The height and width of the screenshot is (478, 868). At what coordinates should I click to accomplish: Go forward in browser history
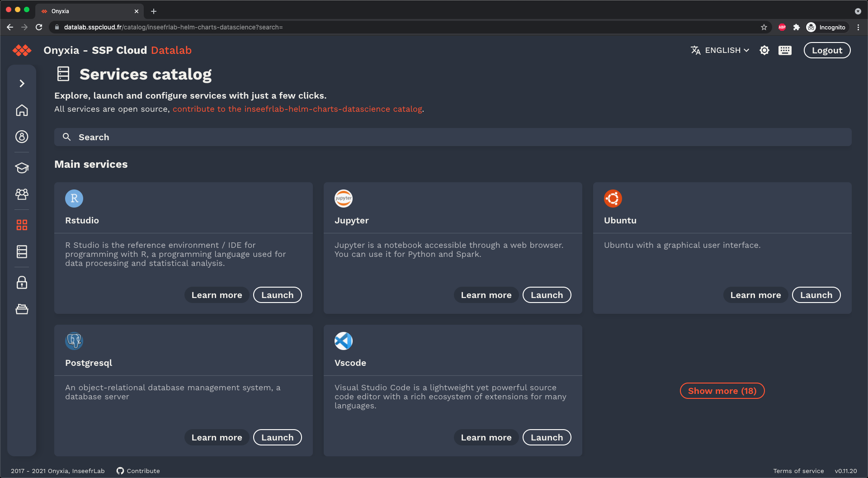(x=24, y=27)
